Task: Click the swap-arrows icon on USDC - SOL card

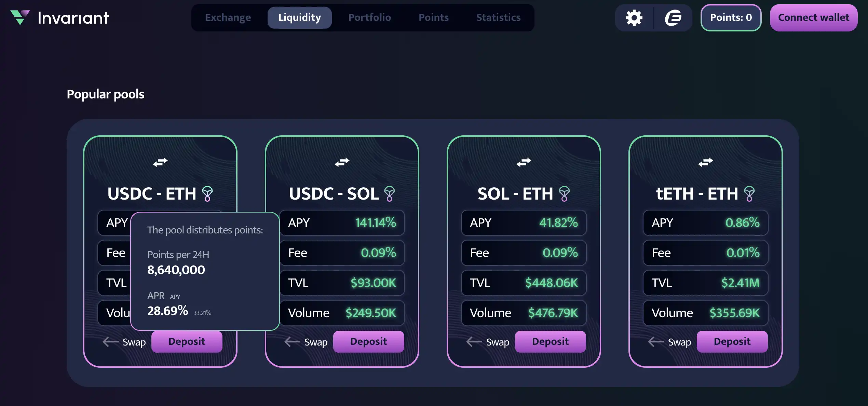Action: (342, 162)
